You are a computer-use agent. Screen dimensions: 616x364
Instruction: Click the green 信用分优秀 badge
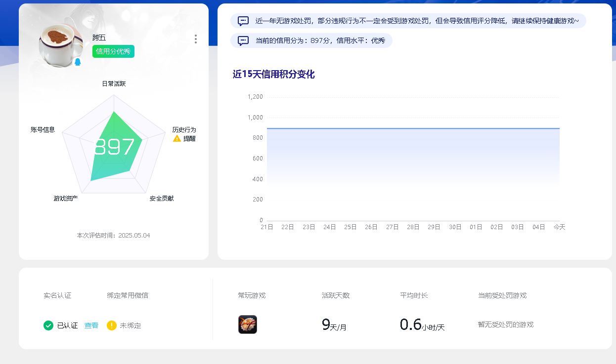[x=113, y=51]
